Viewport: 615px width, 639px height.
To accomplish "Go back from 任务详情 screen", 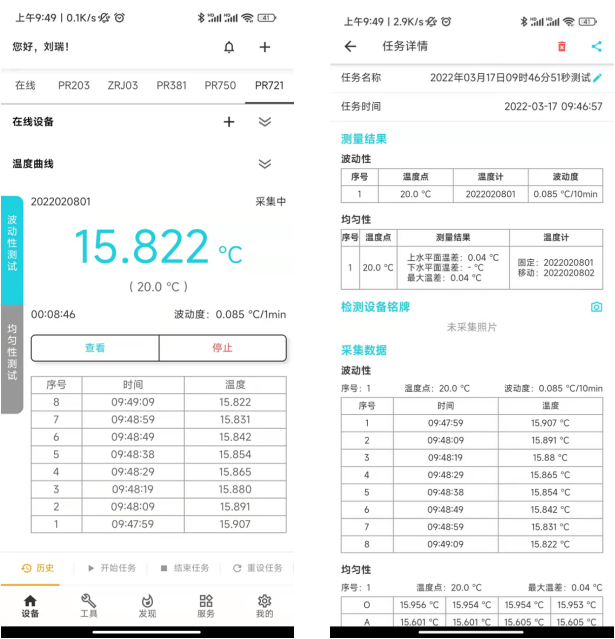I will click(x=350, y=46).
